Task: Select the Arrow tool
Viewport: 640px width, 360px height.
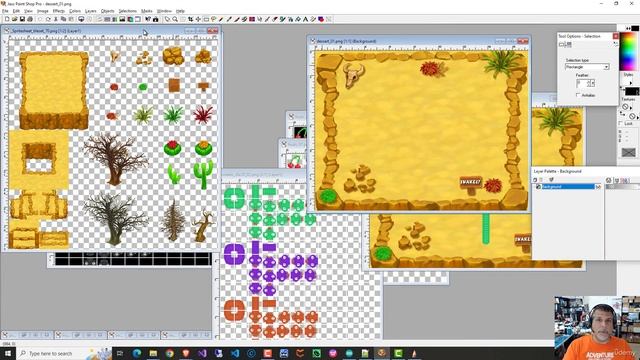Action: (167, 19)
